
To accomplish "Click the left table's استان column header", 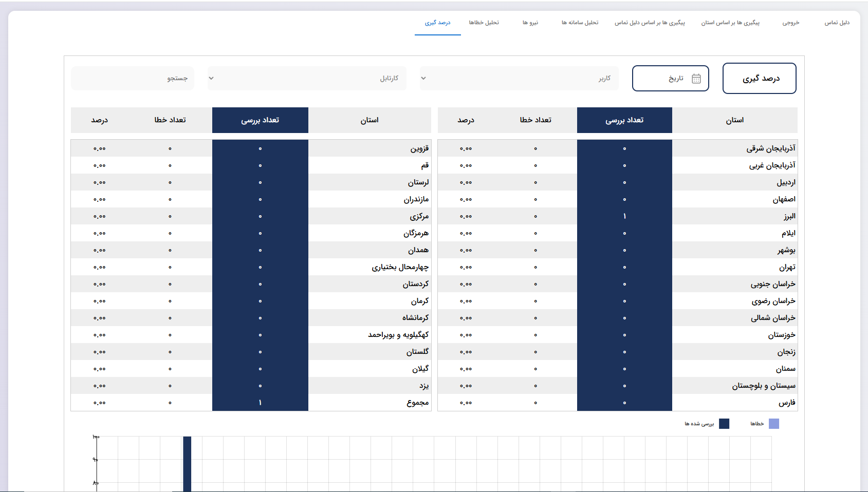I will [x=370, y=120].
